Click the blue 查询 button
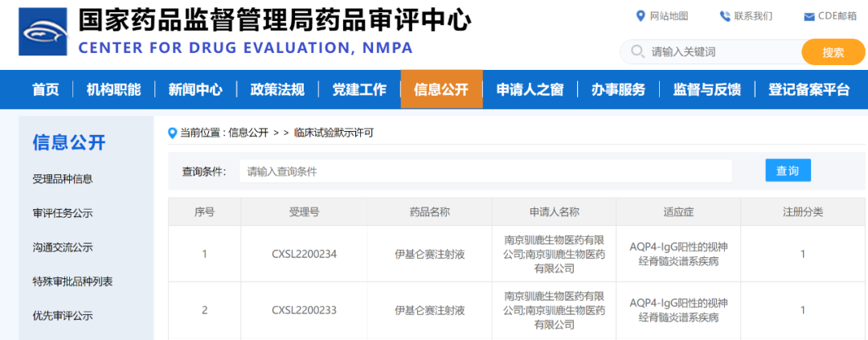 click(788, 171)
